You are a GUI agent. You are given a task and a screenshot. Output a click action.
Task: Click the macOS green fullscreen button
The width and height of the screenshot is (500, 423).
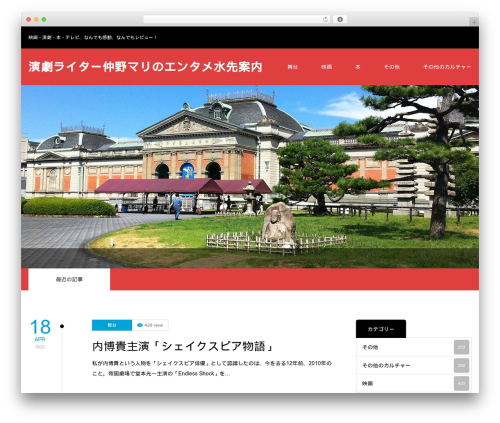pos(44,19)
